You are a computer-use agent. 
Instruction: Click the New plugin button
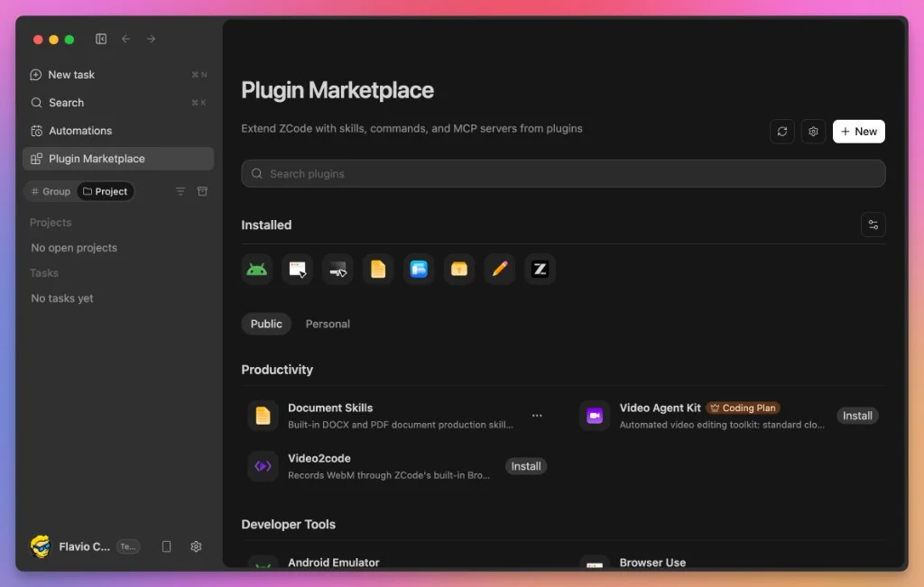click(859, 132)
